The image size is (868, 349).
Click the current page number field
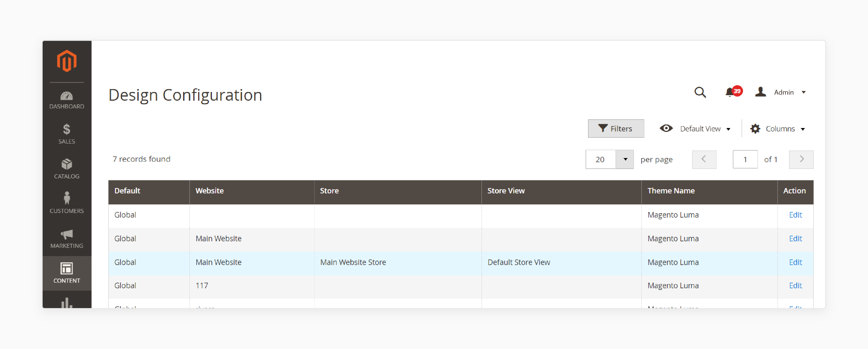(745, 159)
